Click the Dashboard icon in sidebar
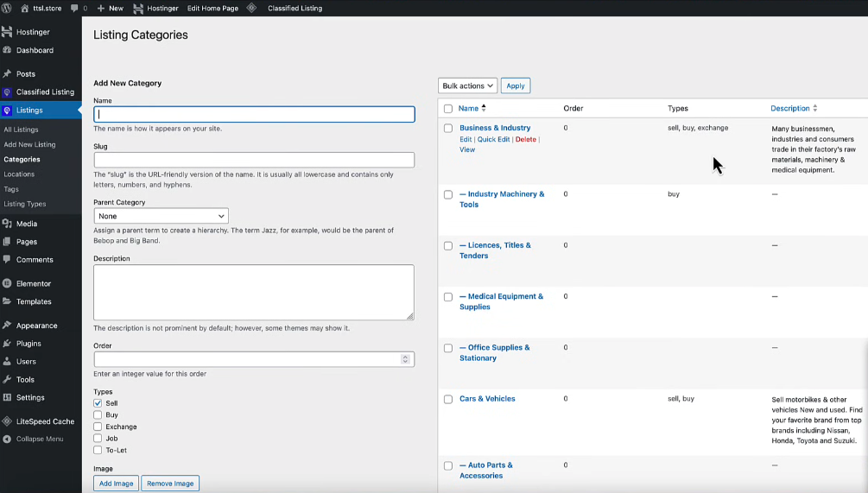868x493 pixels. coord(7,50)
